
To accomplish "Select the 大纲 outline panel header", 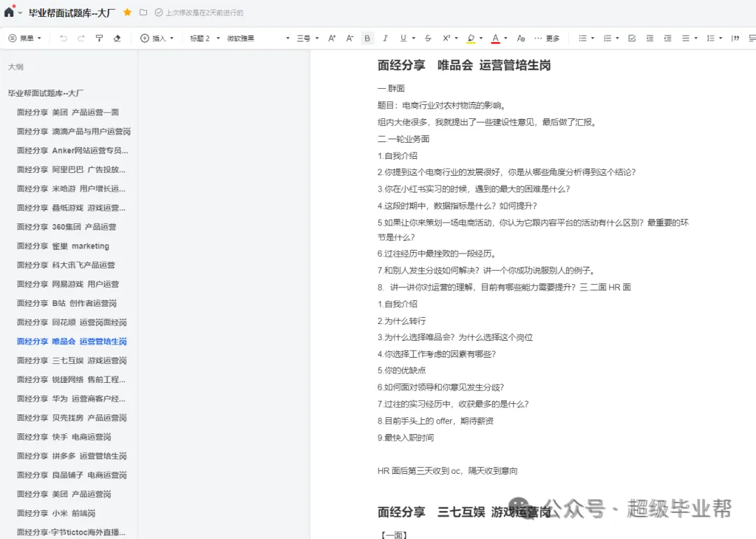I will 15,67.
